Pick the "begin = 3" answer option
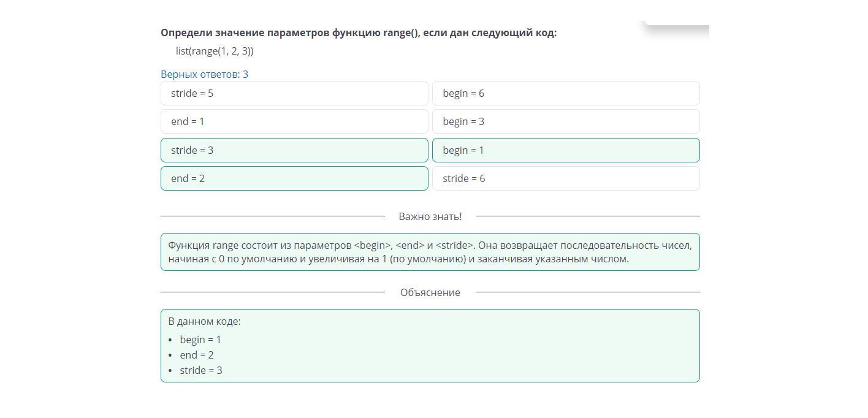This screenshot has height=418, width=868. [566, 121]
